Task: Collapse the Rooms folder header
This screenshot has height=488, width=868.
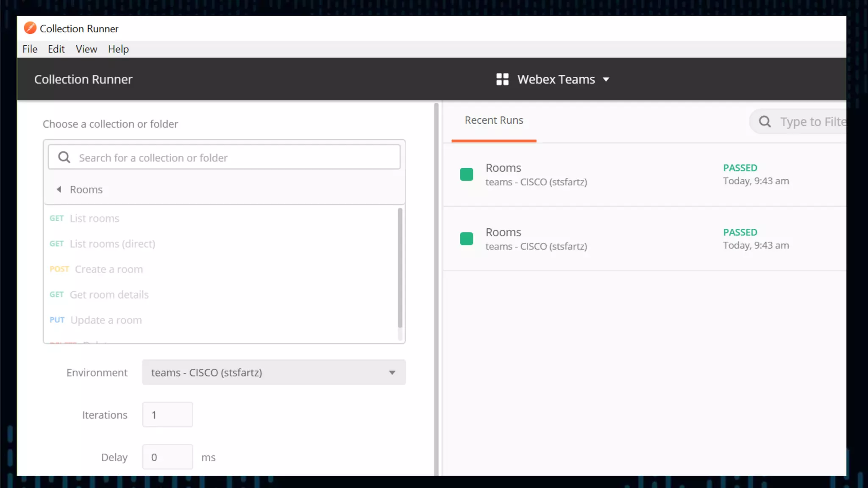Action: click(x=86, y=190)
